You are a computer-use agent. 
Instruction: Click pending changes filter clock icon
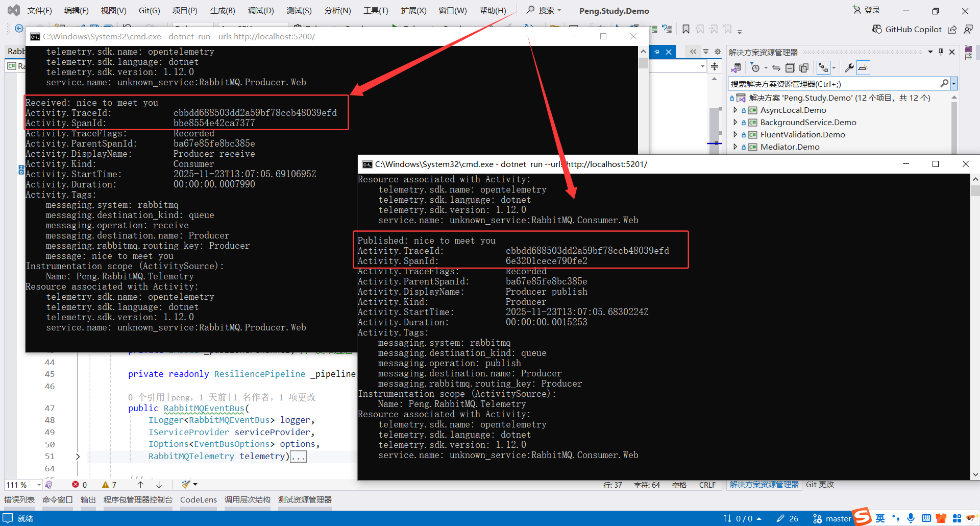(x=755, y=68)
